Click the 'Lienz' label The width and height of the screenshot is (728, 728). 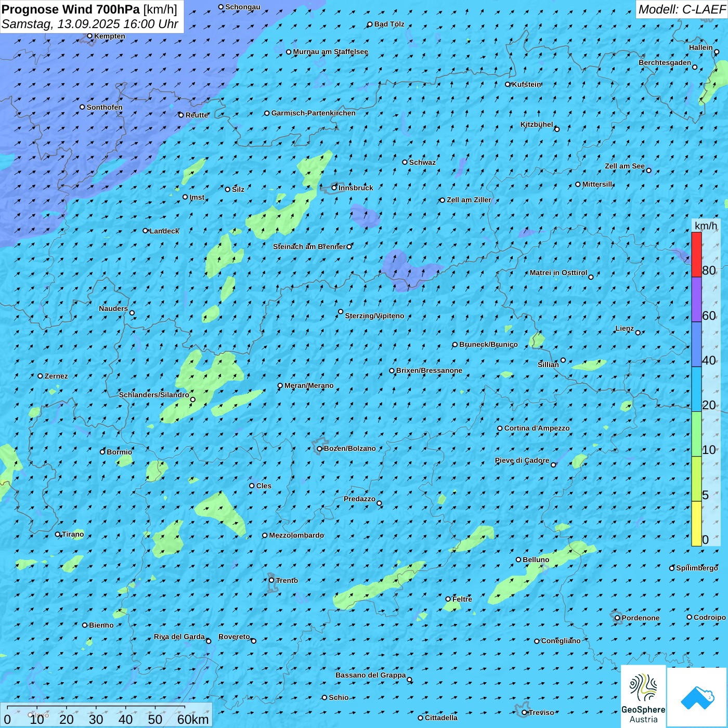(x=625, y=328)
